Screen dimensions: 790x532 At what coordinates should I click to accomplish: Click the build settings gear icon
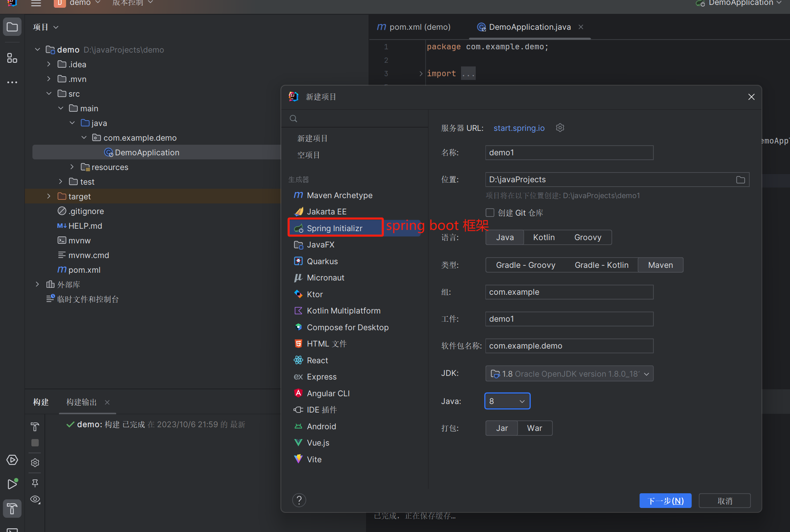pyautogui.click(x=35, y=463)
